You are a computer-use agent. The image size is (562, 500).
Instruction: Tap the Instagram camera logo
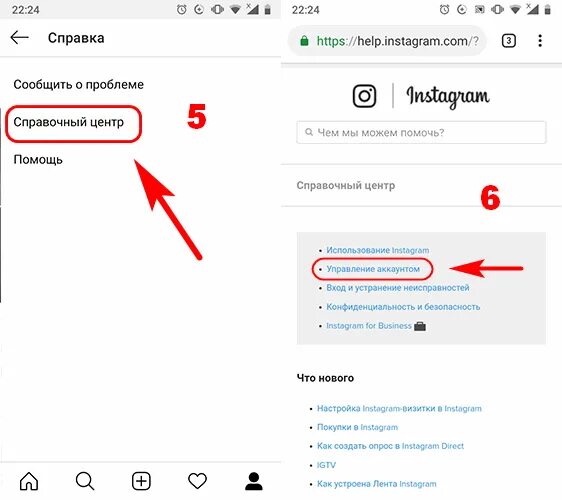(x=365, y=96)
